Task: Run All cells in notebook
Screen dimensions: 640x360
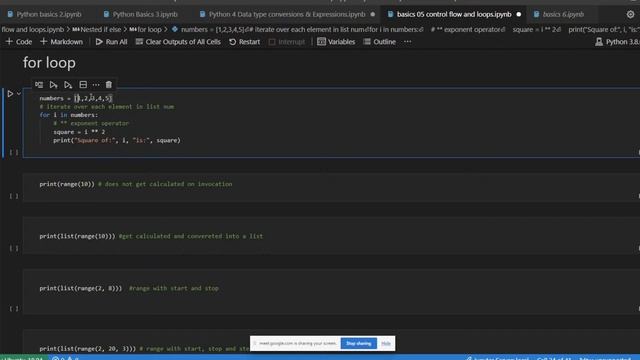Action: (111, 42)
